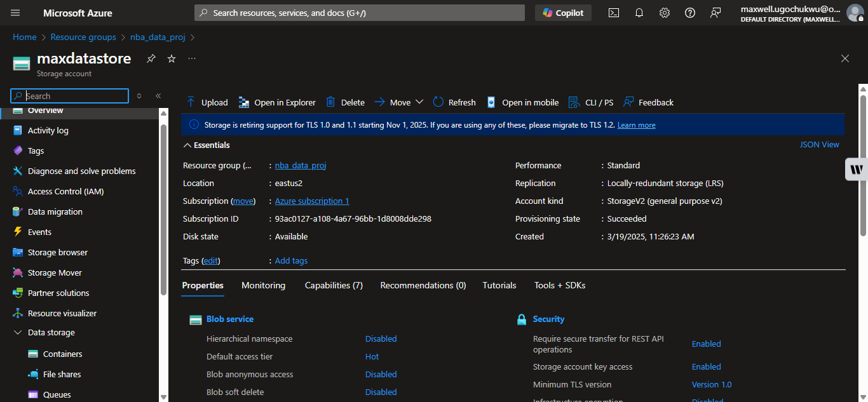Click the Upload toolbar button

coord(207,102)
